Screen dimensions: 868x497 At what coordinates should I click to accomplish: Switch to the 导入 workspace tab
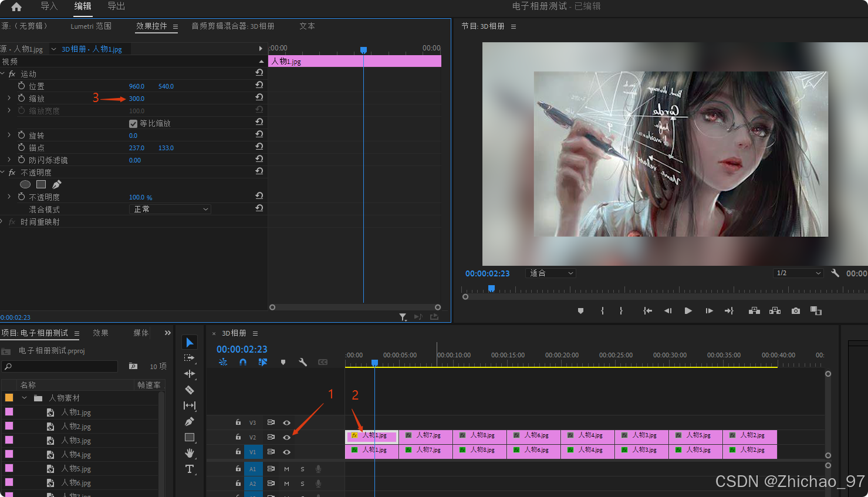(49, 6)
